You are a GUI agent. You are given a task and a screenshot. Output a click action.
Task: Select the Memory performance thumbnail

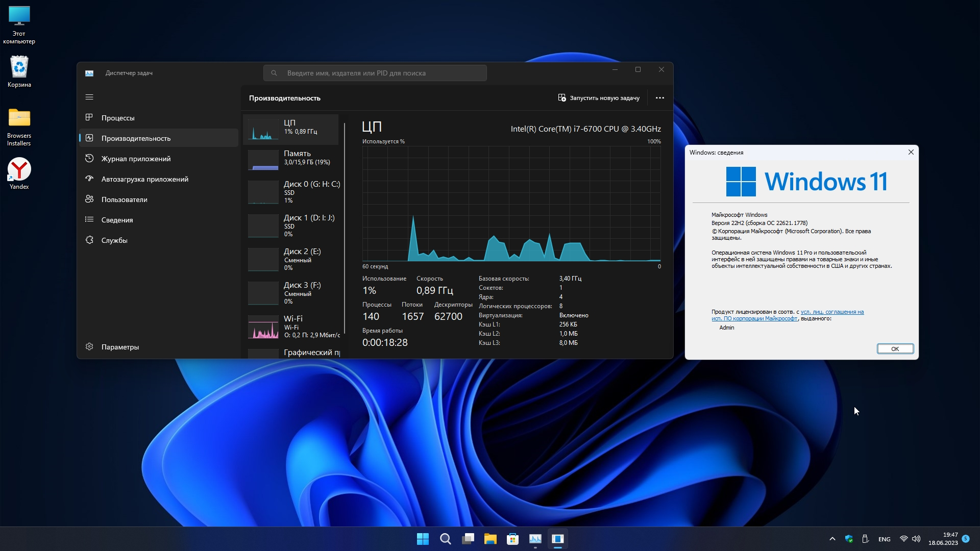coord(291,159)
